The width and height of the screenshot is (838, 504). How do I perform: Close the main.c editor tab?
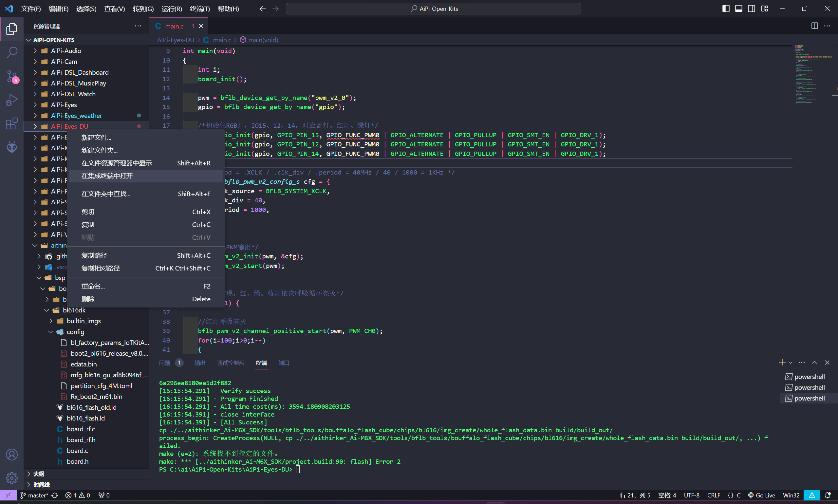pos(201,26)
